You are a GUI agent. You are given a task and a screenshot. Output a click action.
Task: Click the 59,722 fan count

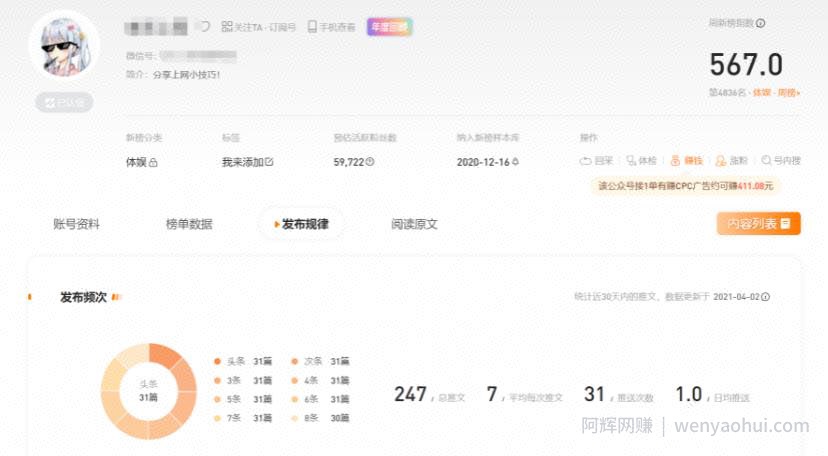click(349, 162)
